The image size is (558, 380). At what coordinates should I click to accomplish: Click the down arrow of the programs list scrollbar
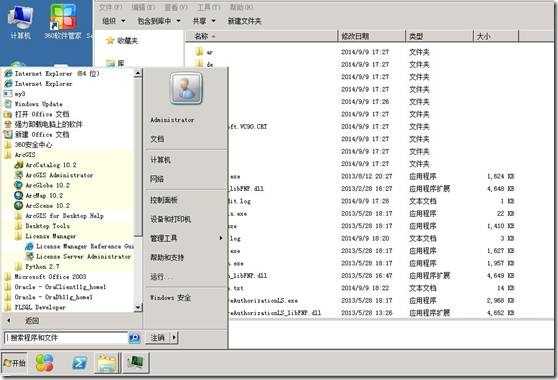[x=138, y=308]
